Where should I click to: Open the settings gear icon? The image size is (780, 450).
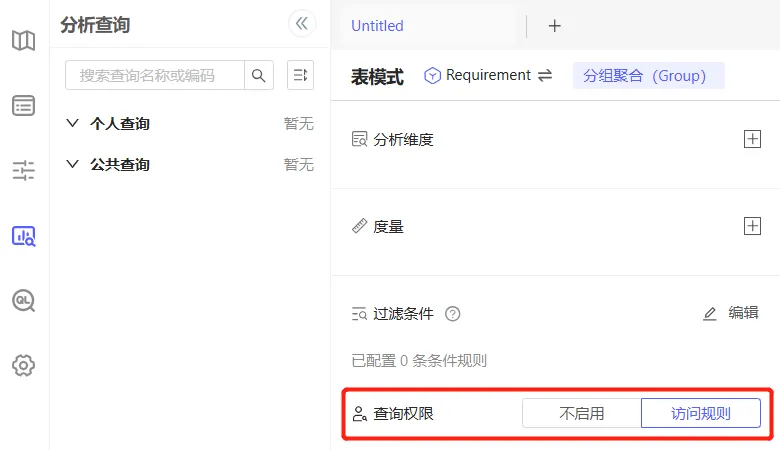[23, 366]
